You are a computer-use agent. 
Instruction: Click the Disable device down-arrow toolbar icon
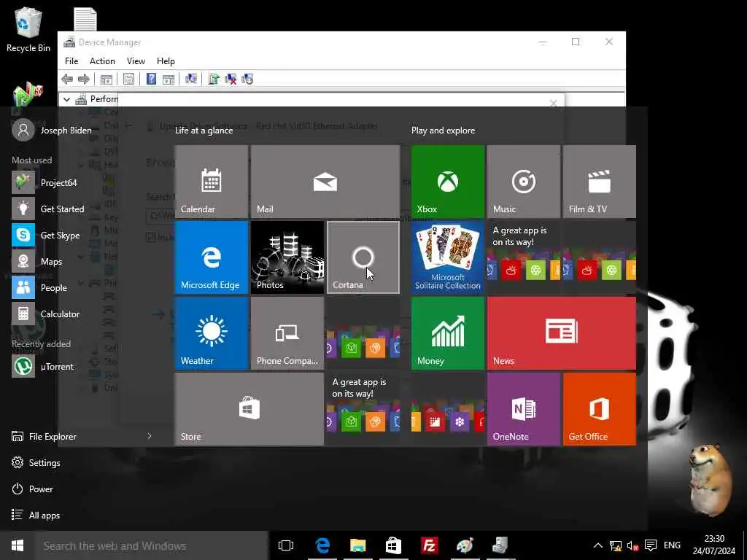248,79
